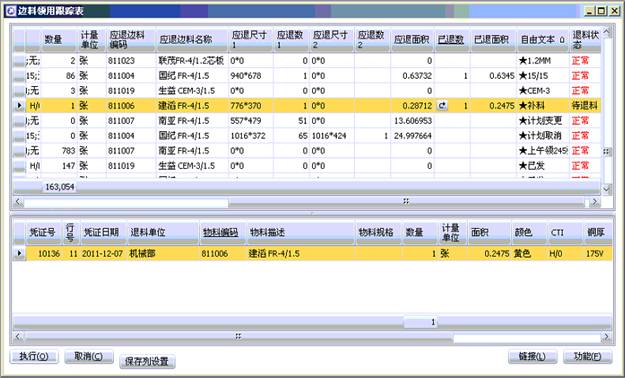Viewport: 625px width, 378px height.
Task: Select cell ★计划变更
Action: click(543, 121)
